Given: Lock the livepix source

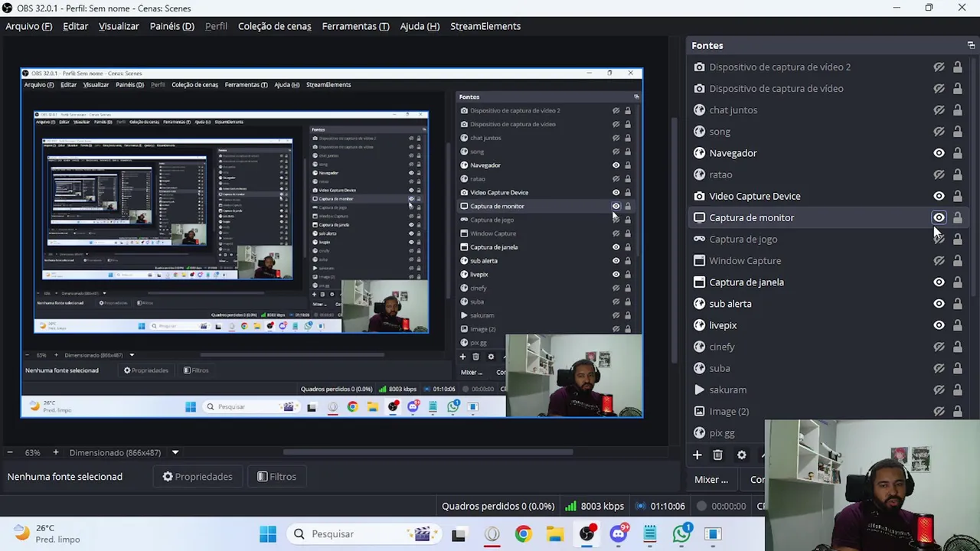Looking at the screenshot, I should click(x=957, y=325).
